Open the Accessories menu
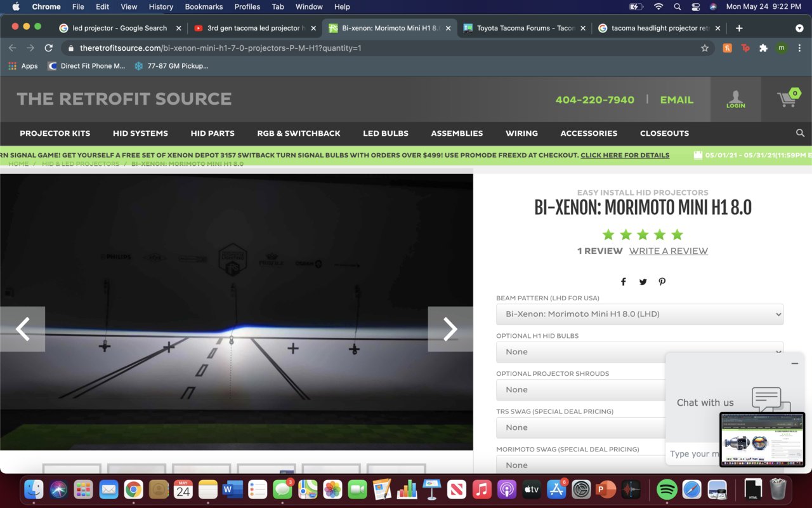 tap(589, 133)
